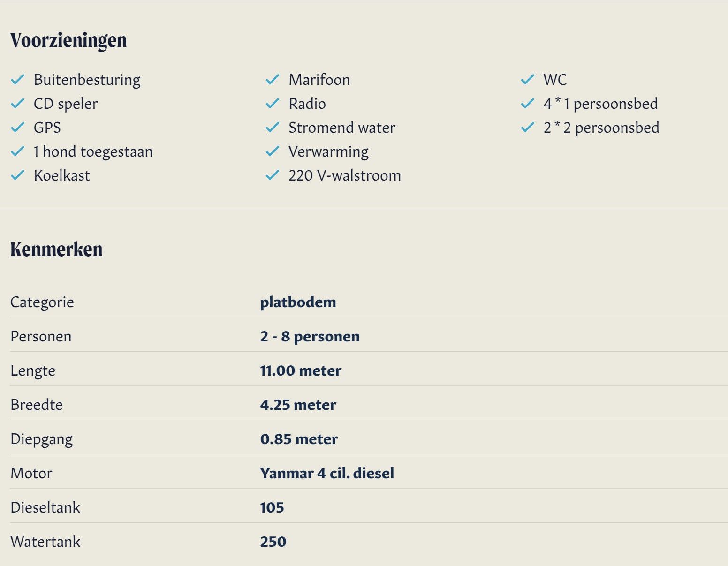Select the platbodem category value
This screenshot has height=566, width=728.
point(298,302)
